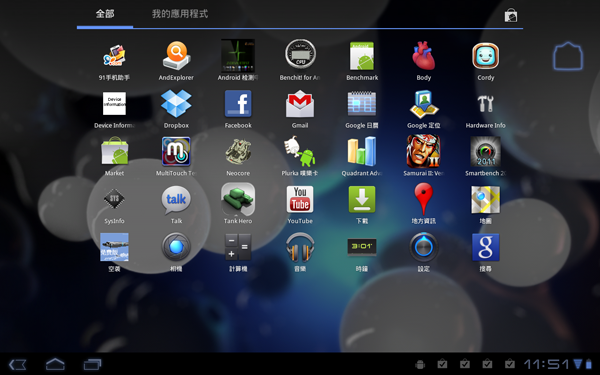Open the Market app icon

114,152
